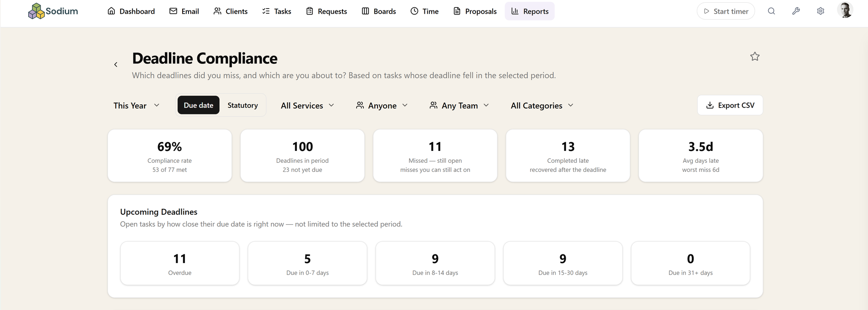Open the Any Team dropdown
868x310 pixels.
click(459, 105)
